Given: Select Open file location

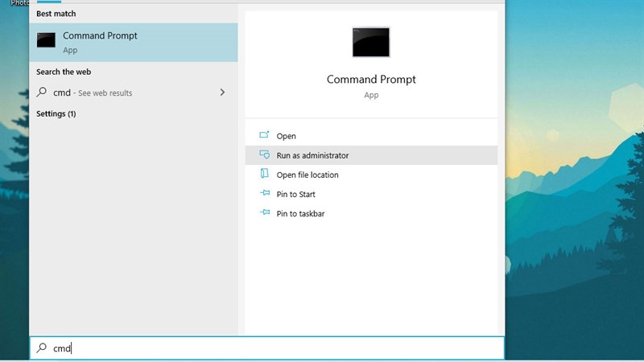Looking at the screenshot, I should click(371, 175).
